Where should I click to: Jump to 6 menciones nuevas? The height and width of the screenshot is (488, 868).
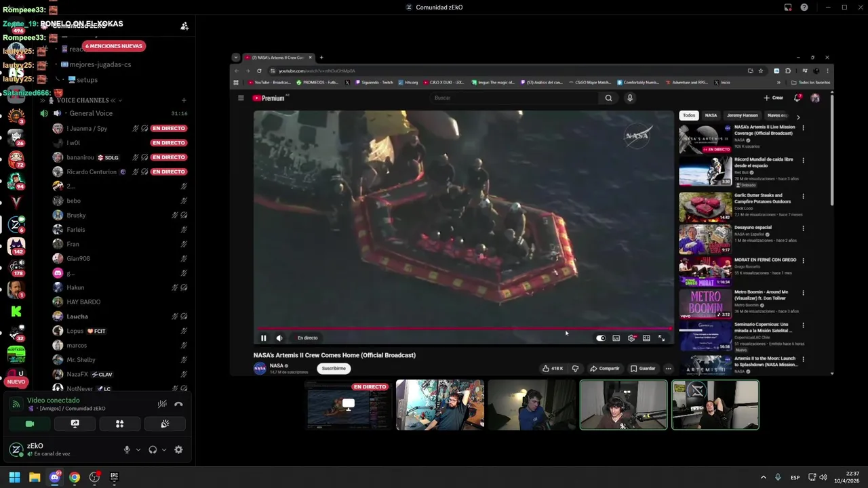click(114, 46)
